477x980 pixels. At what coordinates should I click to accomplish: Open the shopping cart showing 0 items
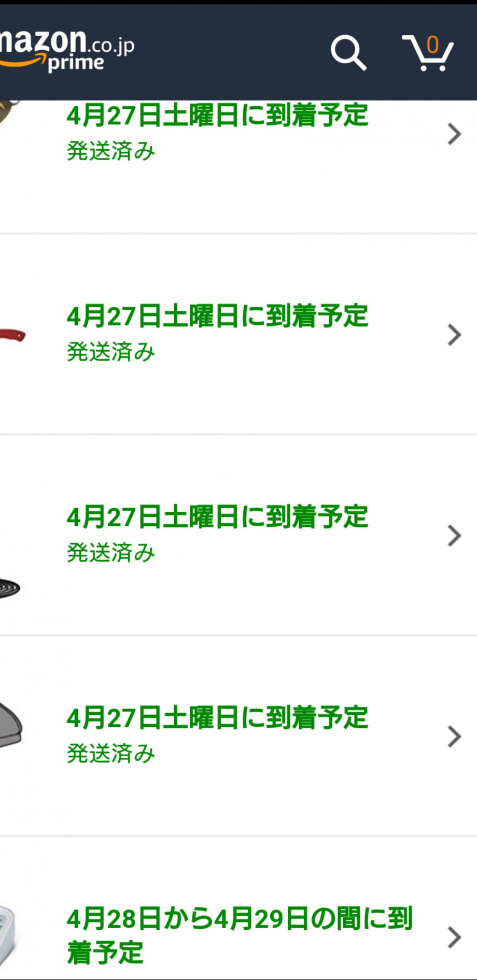(428, 52)
